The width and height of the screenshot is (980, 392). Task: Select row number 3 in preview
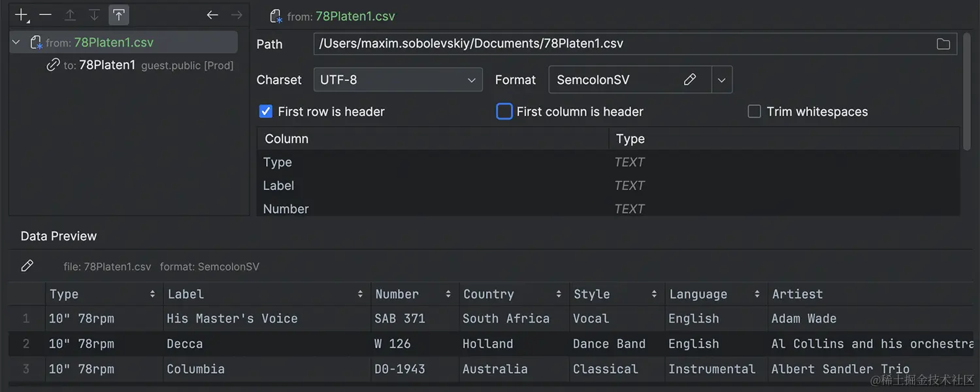click(26, 369)
